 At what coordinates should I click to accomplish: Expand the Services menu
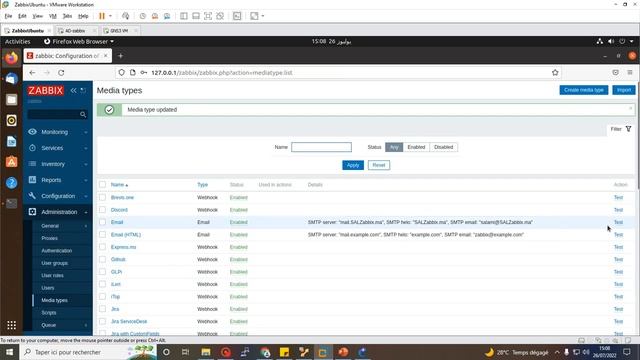pyautogui.click(x=58, y=148)
